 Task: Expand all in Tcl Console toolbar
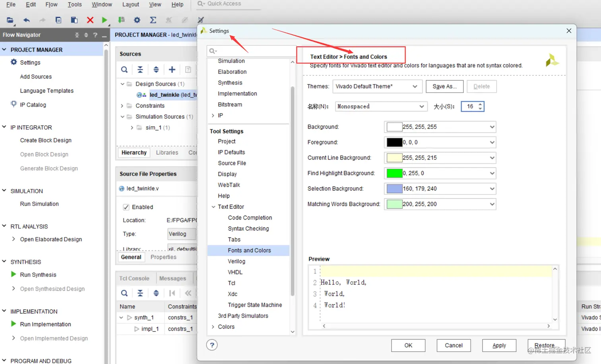pyautogui.click(x=156, y=293)
